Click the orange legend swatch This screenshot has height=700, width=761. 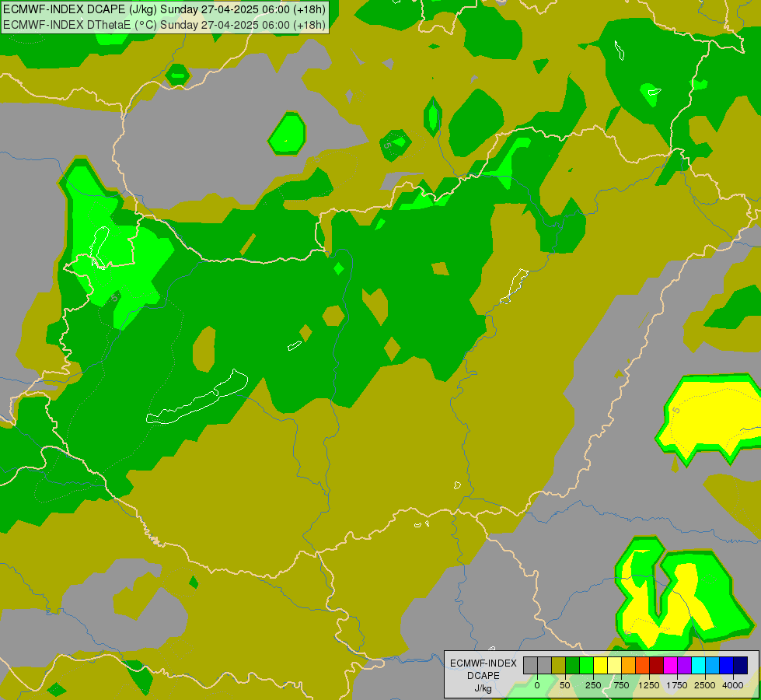click(629, 665)
